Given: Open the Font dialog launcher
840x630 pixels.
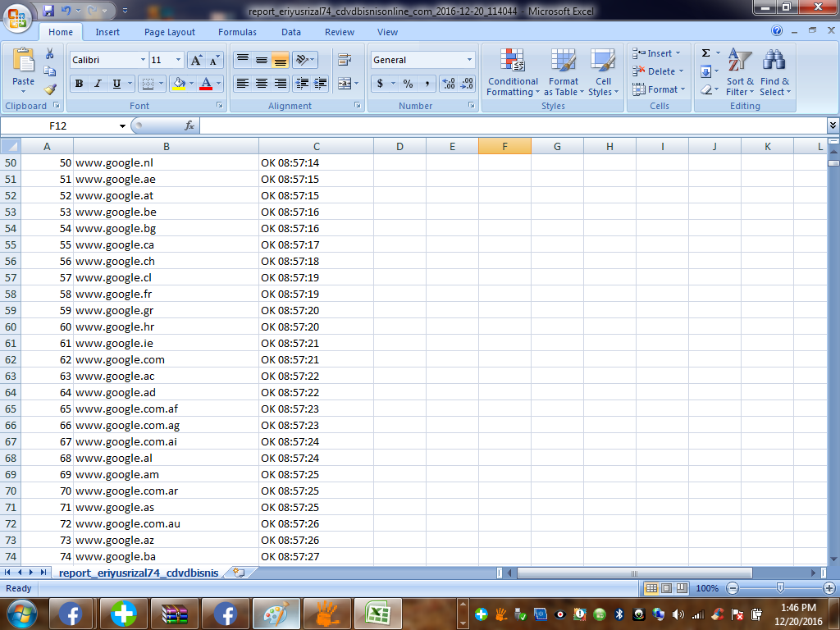Looking at the screenshot, I should [x=219, y=106].
